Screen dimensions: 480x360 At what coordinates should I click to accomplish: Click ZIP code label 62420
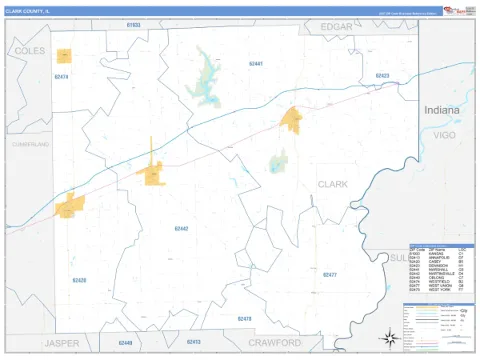click(79, 280)
